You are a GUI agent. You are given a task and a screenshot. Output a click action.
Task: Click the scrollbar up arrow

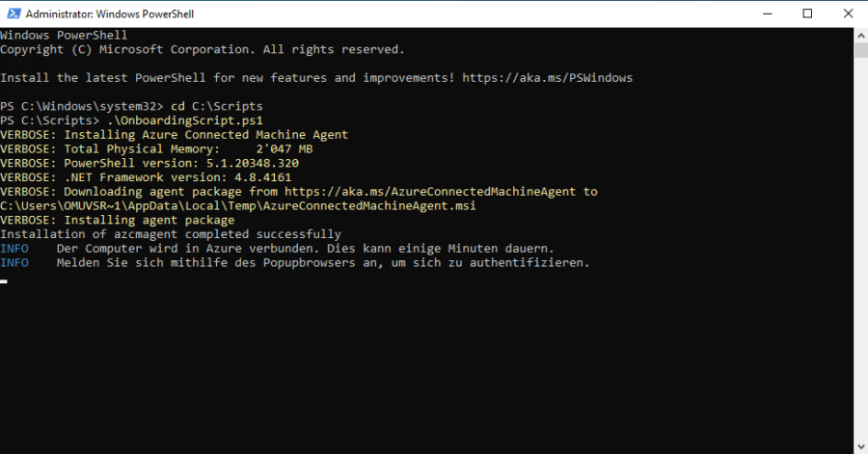pos(861,36)
